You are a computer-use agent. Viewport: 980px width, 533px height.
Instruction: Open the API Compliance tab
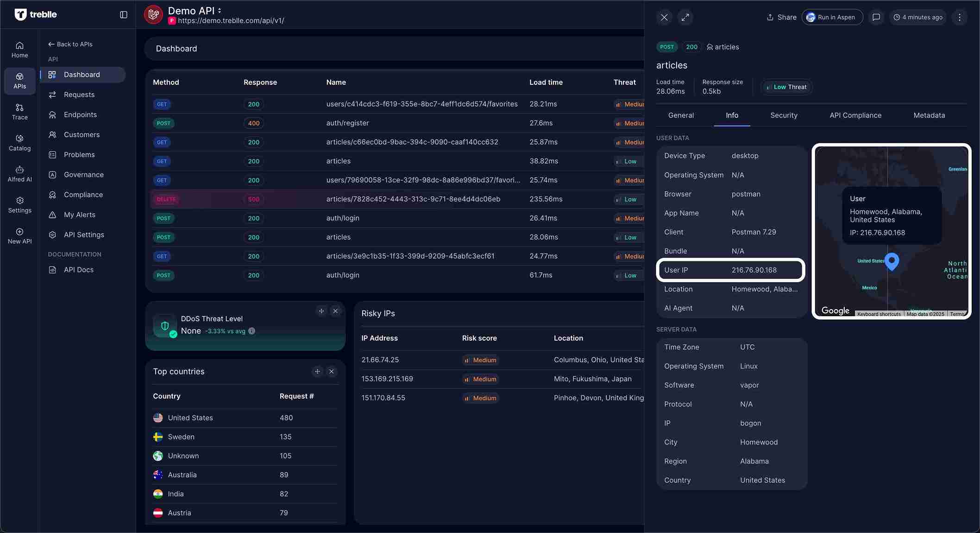pyautogui.click(x=855, y=115)
